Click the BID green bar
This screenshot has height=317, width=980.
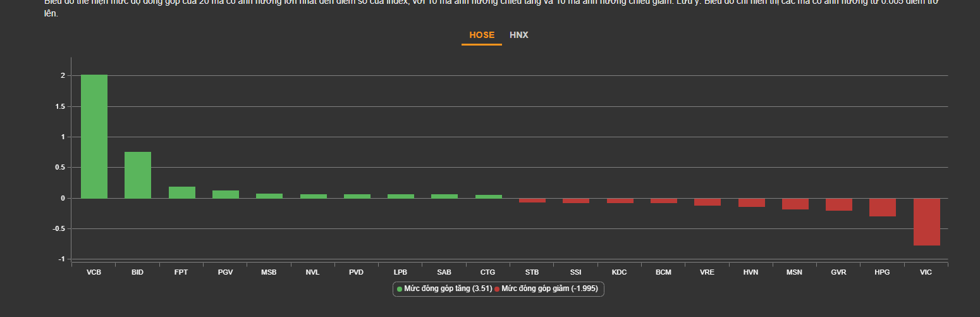138,175
